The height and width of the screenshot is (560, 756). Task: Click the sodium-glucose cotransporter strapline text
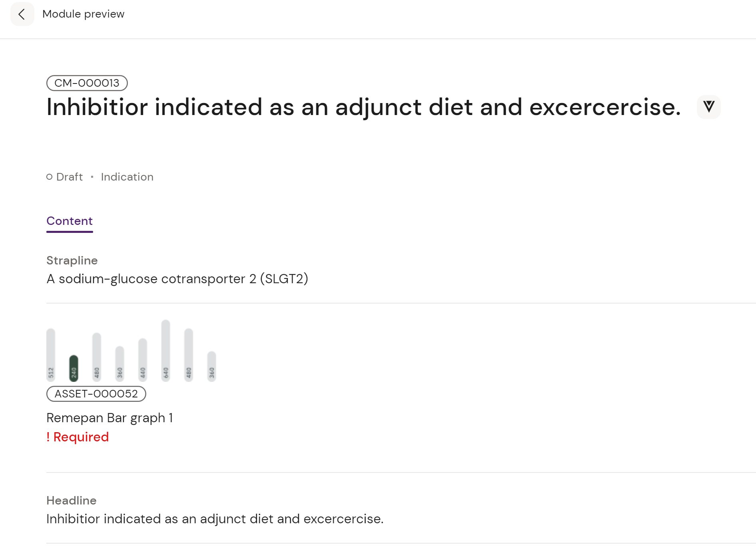tap(177, 279)
